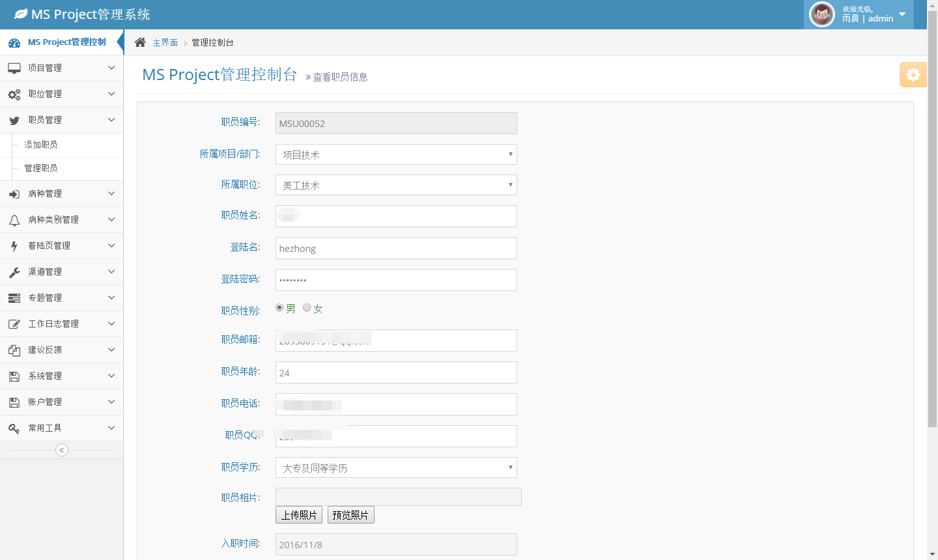938x560 pixels.
Task: Open the 所属项目/部门 dropdown
Action: pos(396,154)
